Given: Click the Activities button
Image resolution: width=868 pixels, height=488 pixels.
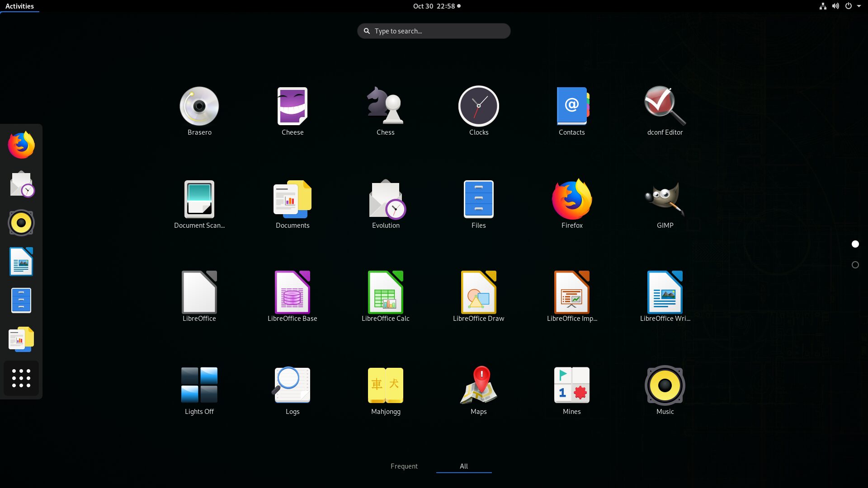Looking at the screenshot, I should [x=19, y=6].
